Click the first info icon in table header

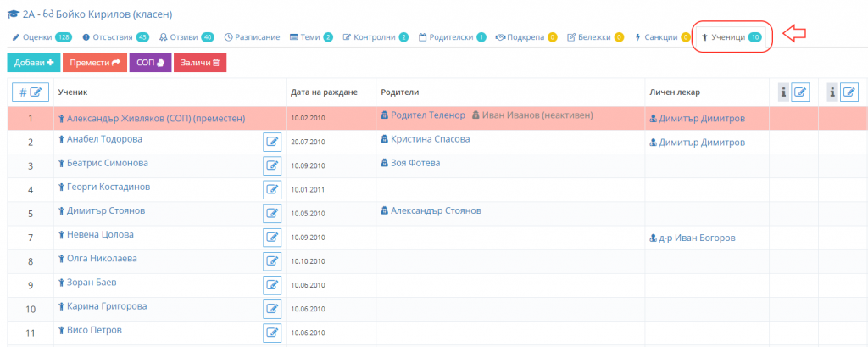coord(784,92)
